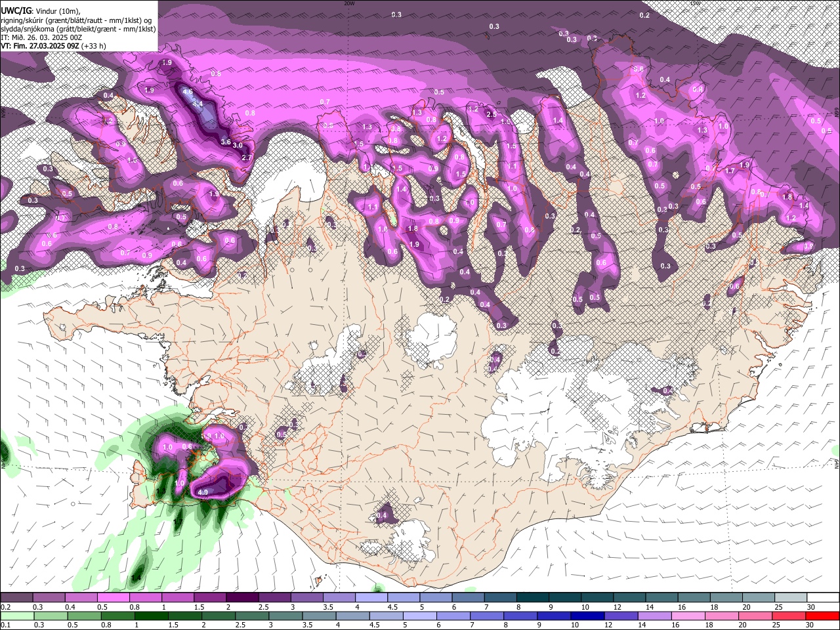Click the 4.6 precipitation value on the map
The image size is (840, 630).
(188, 92)
